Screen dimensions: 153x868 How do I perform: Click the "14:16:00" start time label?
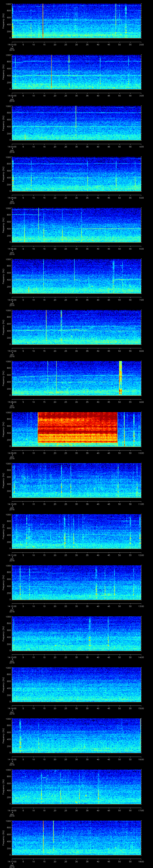click(x=12, y=810)
